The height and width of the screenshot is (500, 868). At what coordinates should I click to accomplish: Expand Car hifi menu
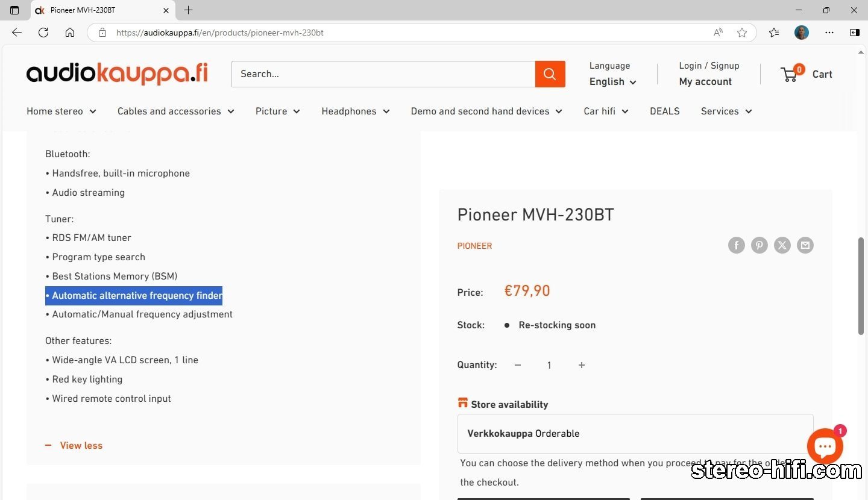point(606,111)
